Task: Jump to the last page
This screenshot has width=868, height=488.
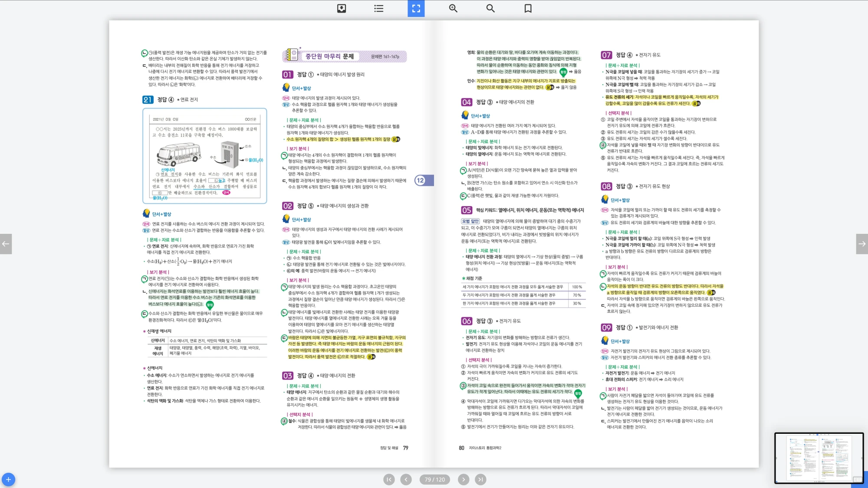Action: pos(480,479)
